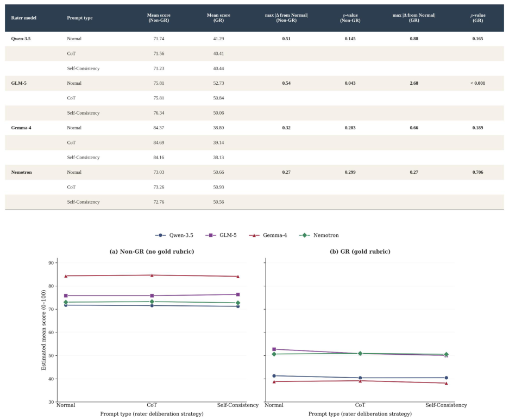Click the Qwen-3.5 legend entry
The width and height of the screenshot is (509, 420).
[x=174, y=235]
